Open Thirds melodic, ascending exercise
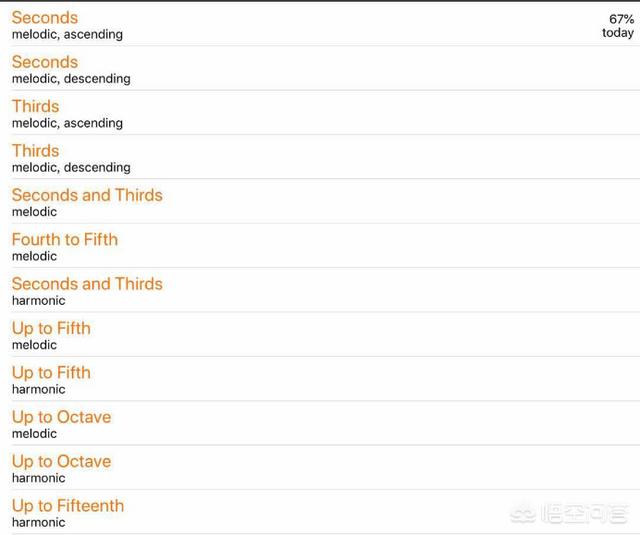Image resolution: width=640 pixels, height=535 pixels. point(36,106)
